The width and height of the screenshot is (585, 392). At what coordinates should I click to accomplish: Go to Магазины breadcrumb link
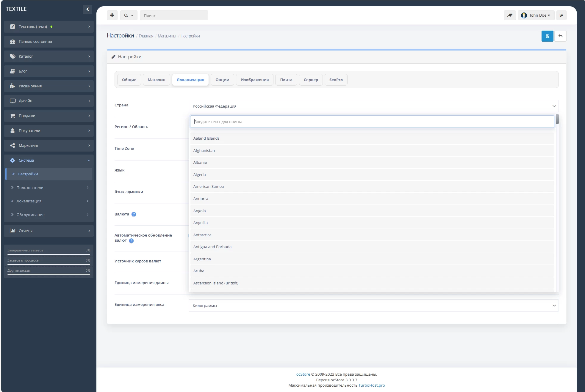167,36
